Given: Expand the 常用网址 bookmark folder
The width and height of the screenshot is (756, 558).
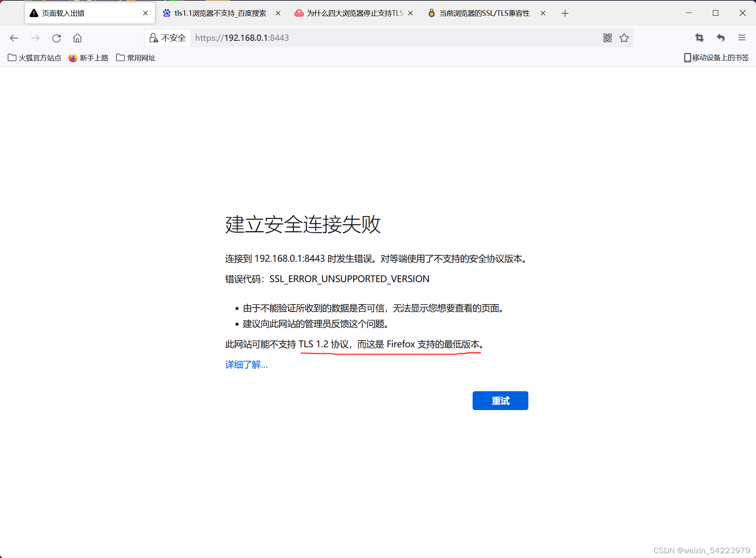Looking at the screenshot, I should (x=136, y=58).
